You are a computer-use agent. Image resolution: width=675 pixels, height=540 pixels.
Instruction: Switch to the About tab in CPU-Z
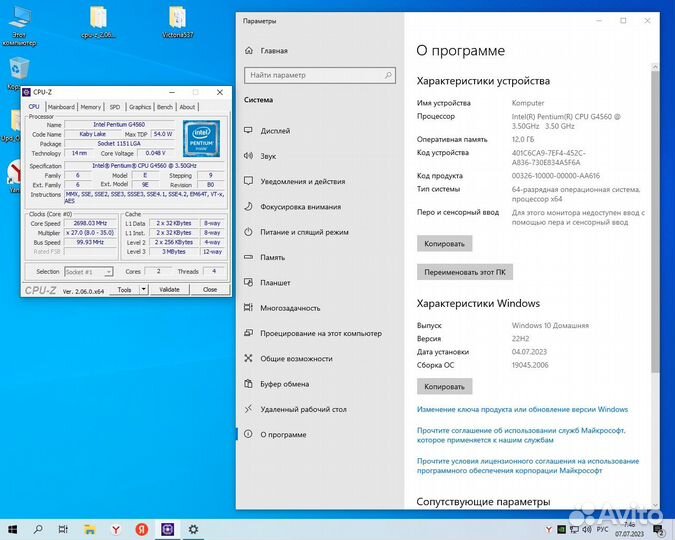[x=187, y=107]
